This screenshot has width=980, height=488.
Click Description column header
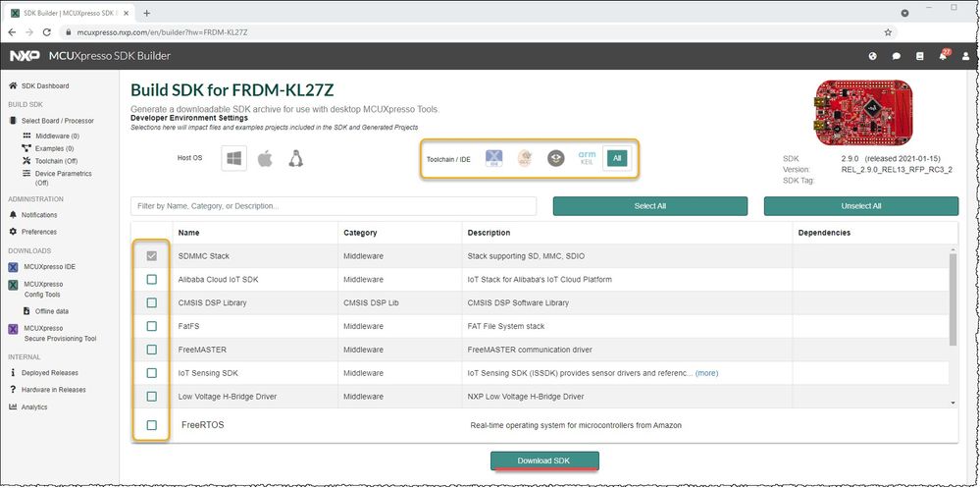(x=489, y=233)
